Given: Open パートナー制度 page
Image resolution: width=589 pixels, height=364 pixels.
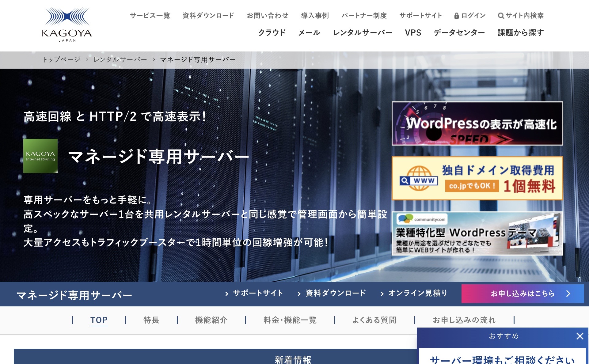Looking at the screenshot, I should point(364,16).
